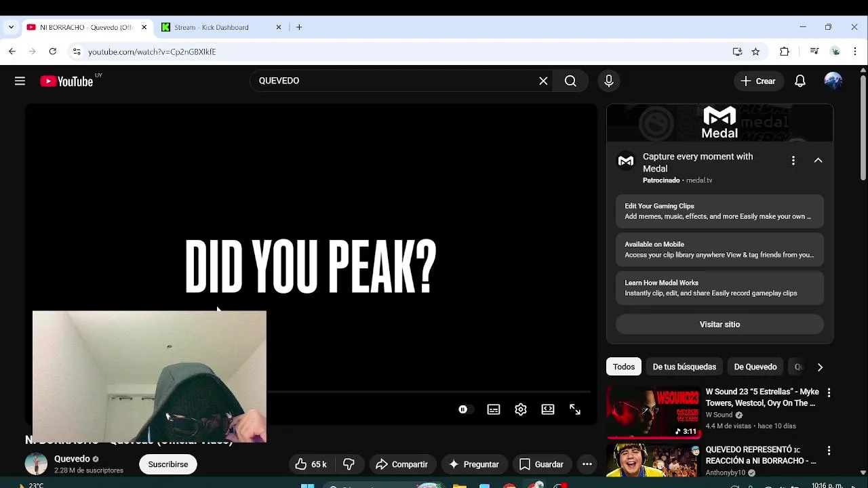
Task: Click the magnifier search button
Action: pos(570,81)
